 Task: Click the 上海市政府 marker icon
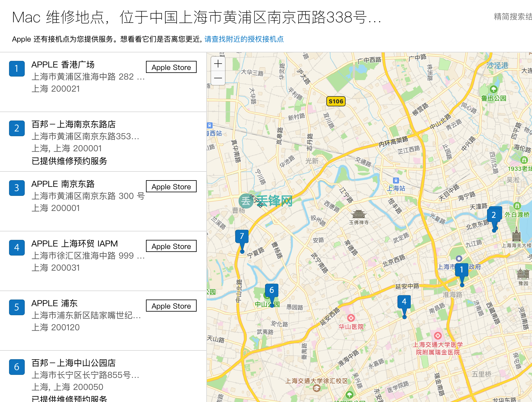click(459, 258)
